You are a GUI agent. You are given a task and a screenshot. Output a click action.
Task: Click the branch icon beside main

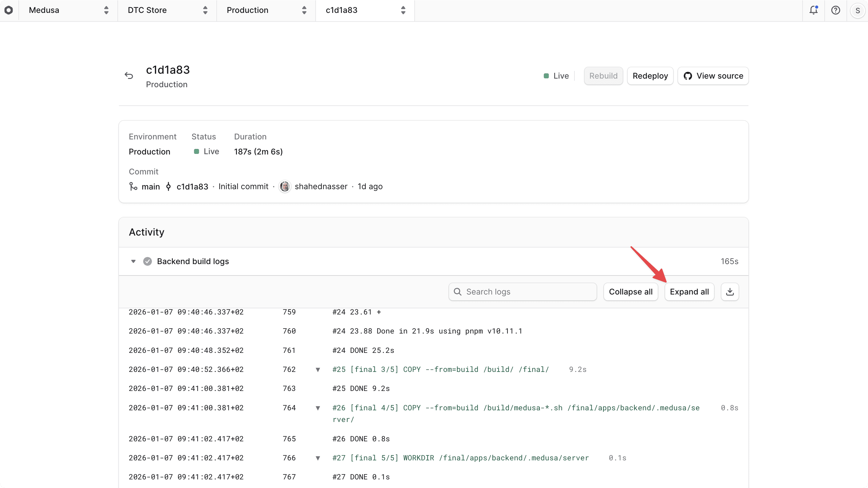click(133, 186)
